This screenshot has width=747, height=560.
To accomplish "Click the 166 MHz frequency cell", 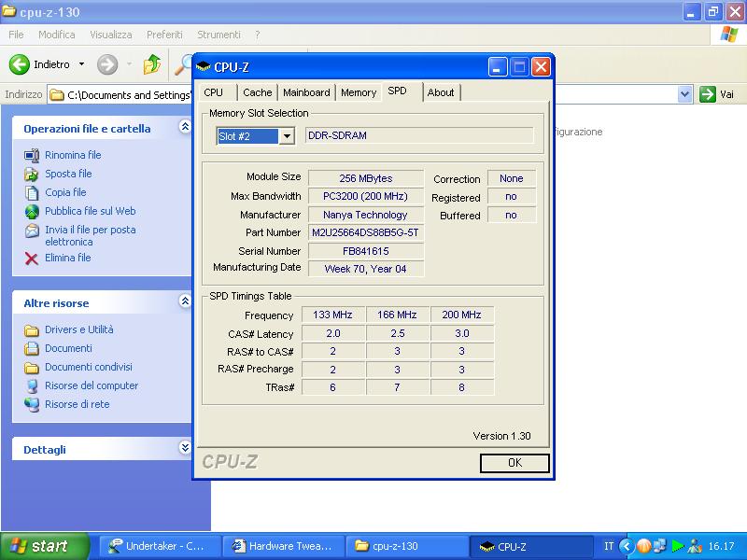I will coord(397,315).
